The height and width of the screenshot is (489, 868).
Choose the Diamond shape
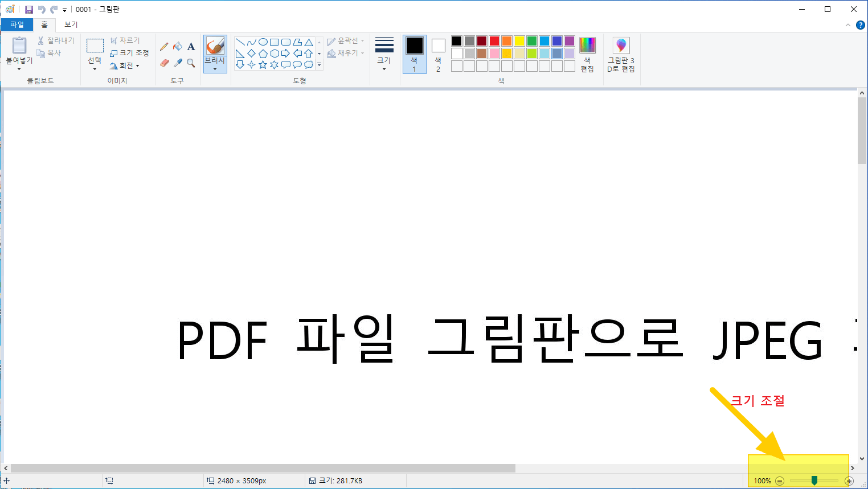coord(251,54)
